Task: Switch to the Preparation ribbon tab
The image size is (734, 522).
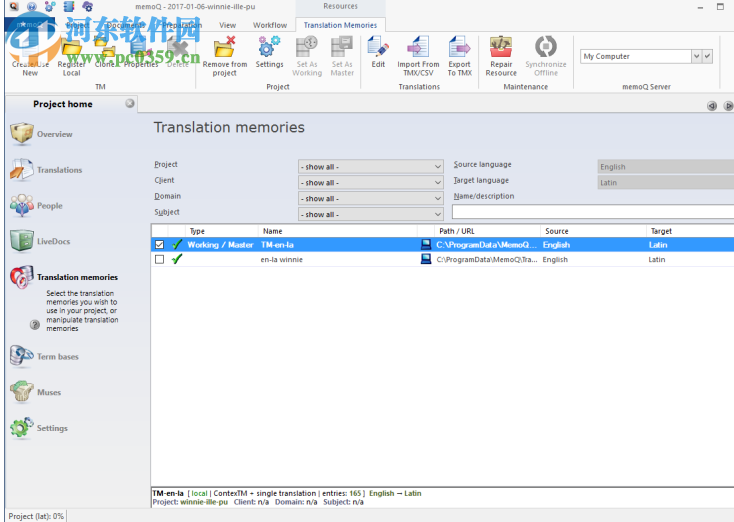Action: point(182,25)
